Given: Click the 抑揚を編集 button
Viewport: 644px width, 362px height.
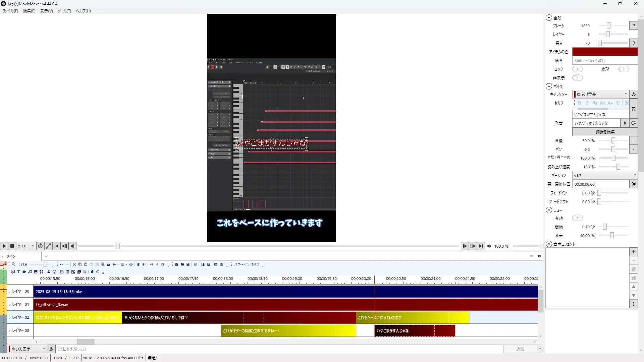Looking at the screenshot, I should (605, 132).
